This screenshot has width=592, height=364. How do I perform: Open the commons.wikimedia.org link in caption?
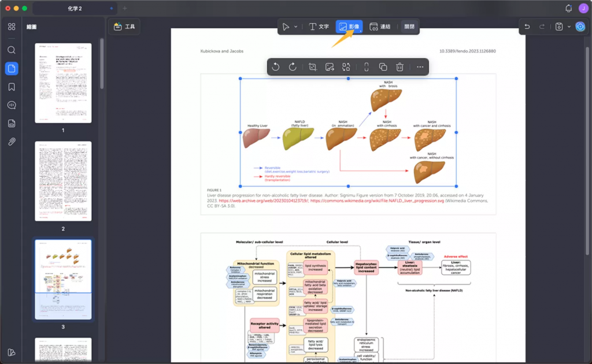(377, 200)
